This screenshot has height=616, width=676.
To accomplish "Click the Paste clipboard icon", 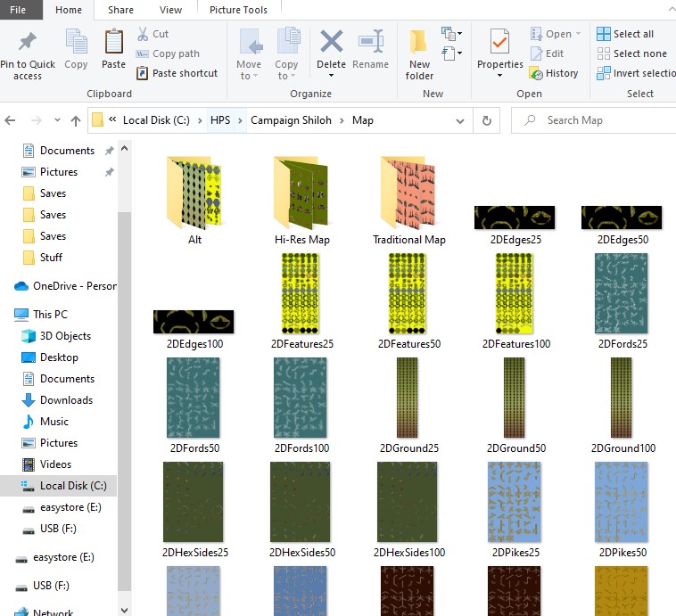I will (113, 42).
